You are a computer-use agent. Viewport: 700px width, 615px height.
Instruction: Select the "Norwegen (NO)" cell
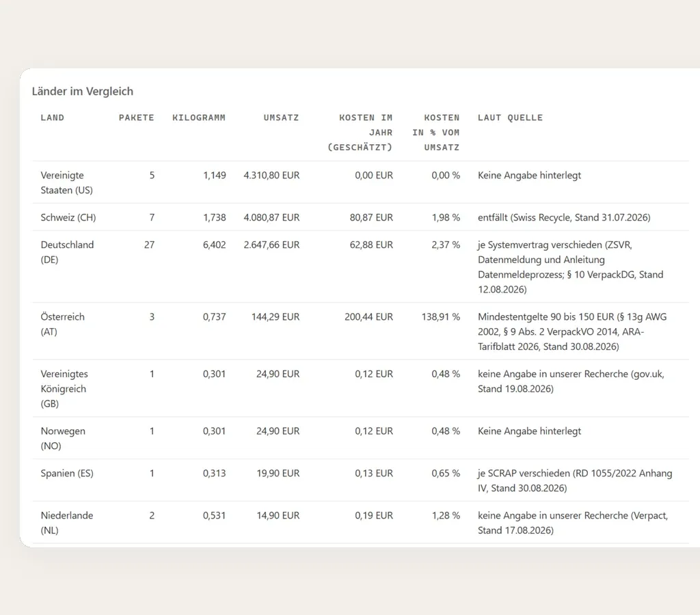(63, 438)
